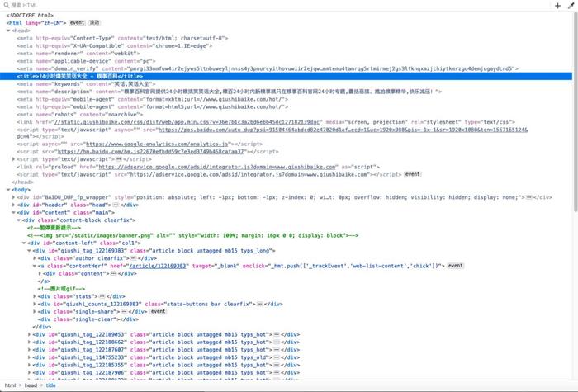The height and width of the screenshot is (392, 578).
Task: Click the scroll badge beside html tag
Action: click(x=95, y=23)
